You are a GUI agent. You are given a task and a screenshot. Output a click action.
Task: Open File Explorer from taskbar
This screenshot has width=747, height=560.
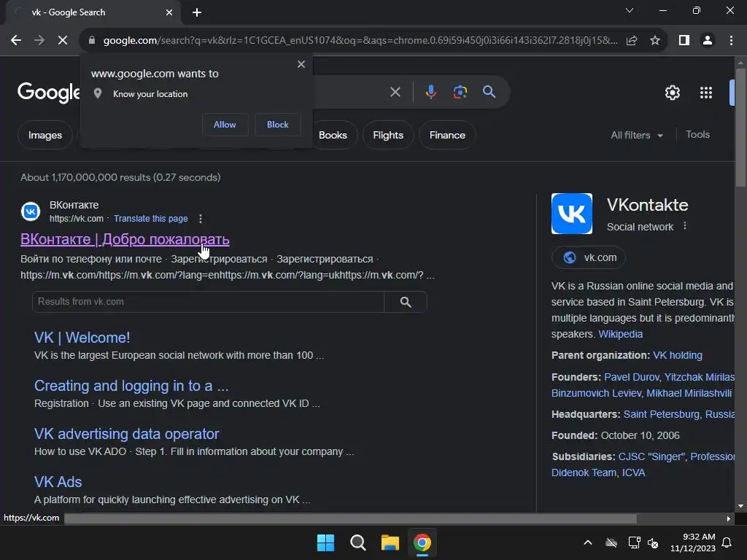(390, 542)
